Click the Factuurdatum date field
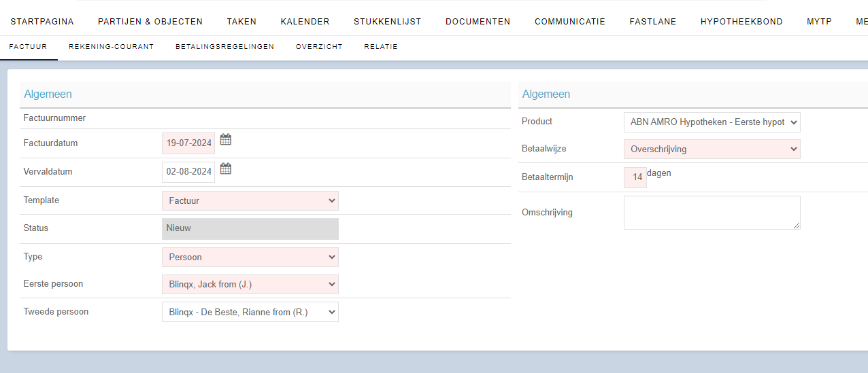This screenshot has width=868, height=373. coord(188,143)
